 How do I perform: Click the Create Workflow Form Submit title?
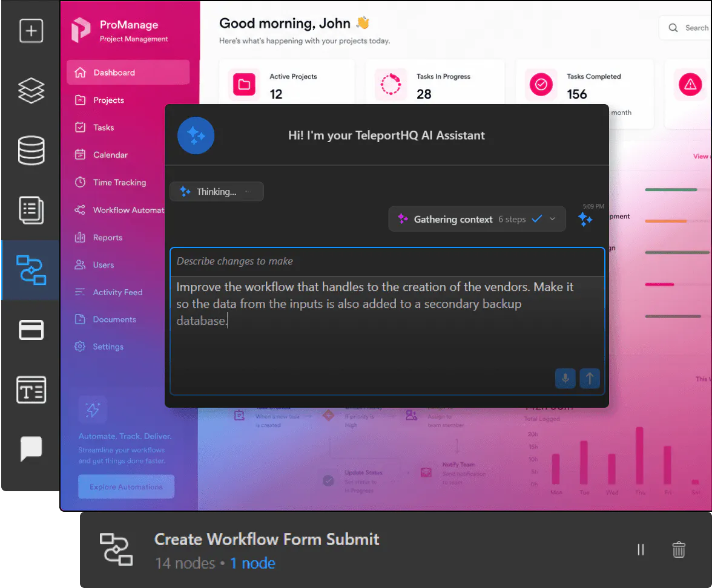[x=266, y=539]
